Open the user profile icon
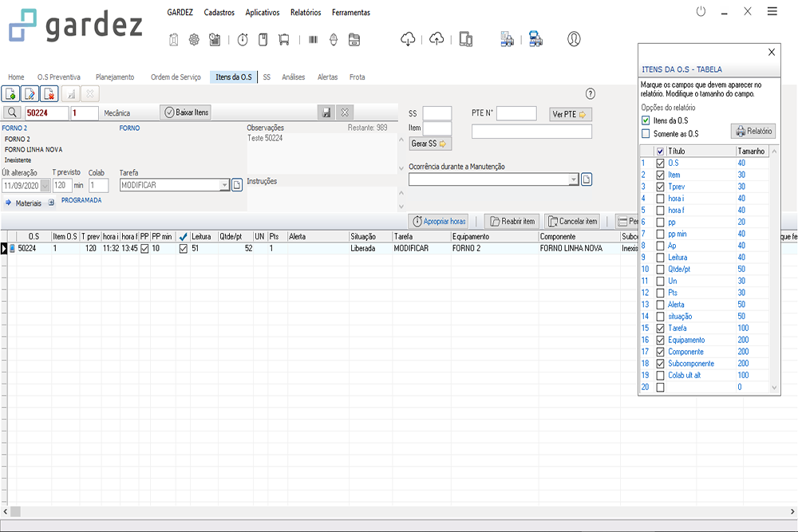Viewport: 798px width, 532px height. tap(574, 39)
